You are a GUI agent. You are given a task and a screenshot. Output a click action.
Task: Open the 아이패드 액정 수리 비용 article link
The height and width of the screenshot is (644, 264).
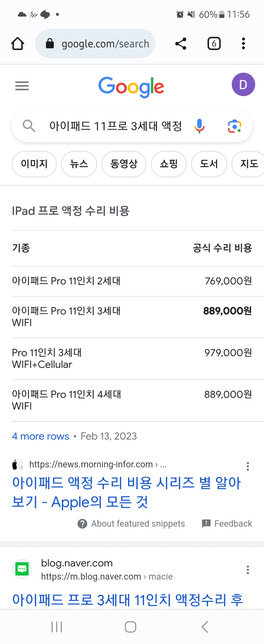(x=126, y=492)
